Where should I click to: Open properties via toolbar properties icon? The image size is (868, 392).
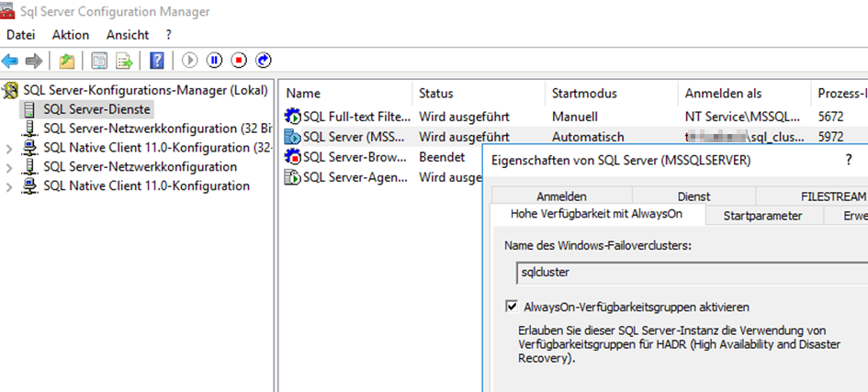click(x=99, y=61)
